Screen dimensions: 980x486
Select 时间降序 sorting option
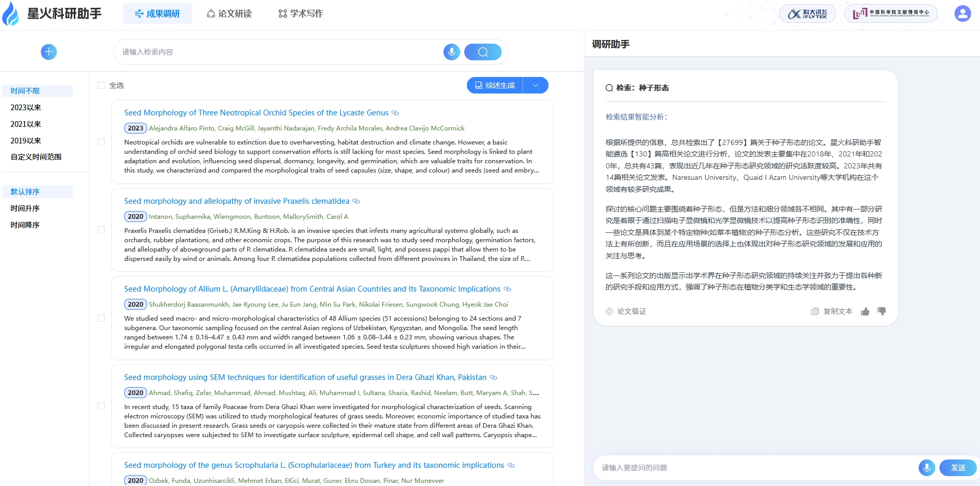[x=25, y=225]
